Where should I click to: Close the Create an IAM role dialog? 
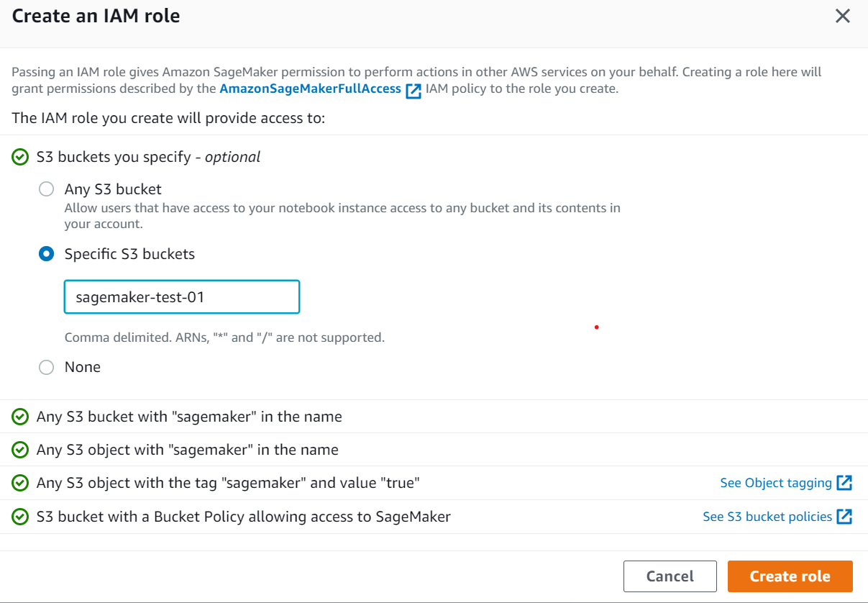pyautogui.click(x=842, y=16)
